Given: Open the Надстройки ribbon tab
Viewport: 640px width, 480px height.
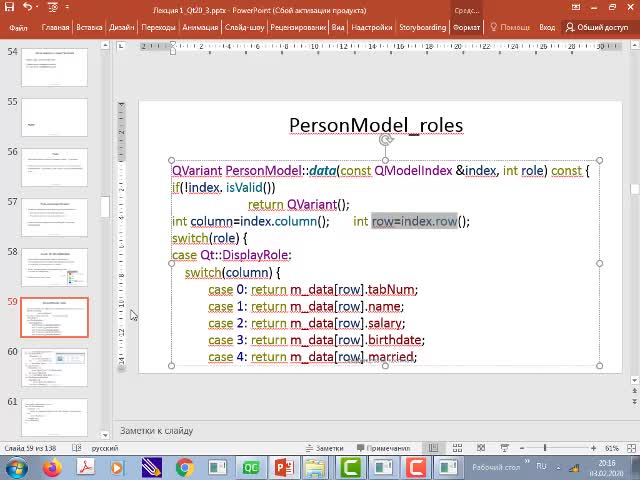Looking at the screenshot, I should point(372,27).
